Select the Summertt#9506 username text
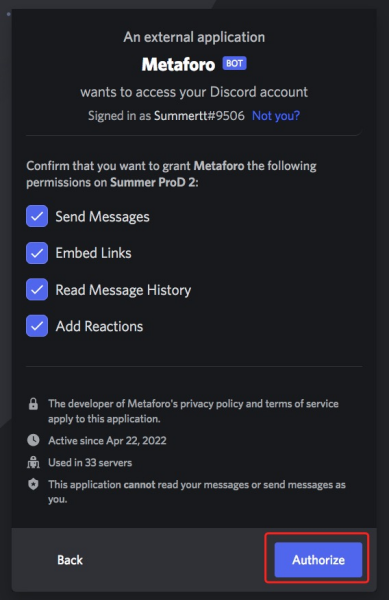 point(199,116)
